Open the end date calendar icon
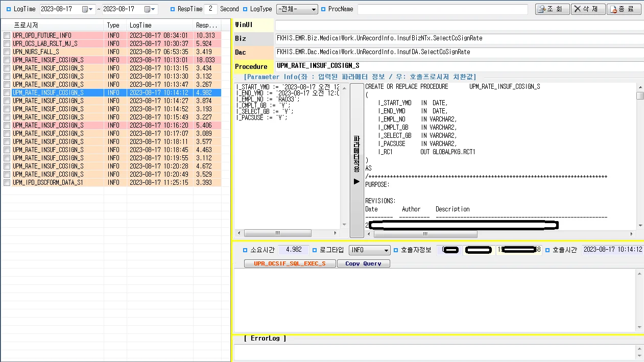Screen dimensions: 644x362 coord(148,9)
